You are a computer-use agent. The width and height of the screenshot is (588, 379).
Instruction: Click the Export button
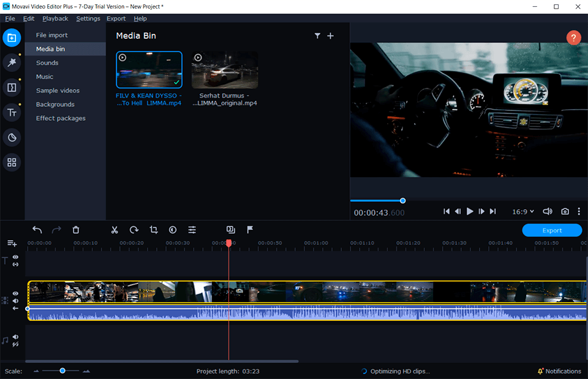click(551, 230)
